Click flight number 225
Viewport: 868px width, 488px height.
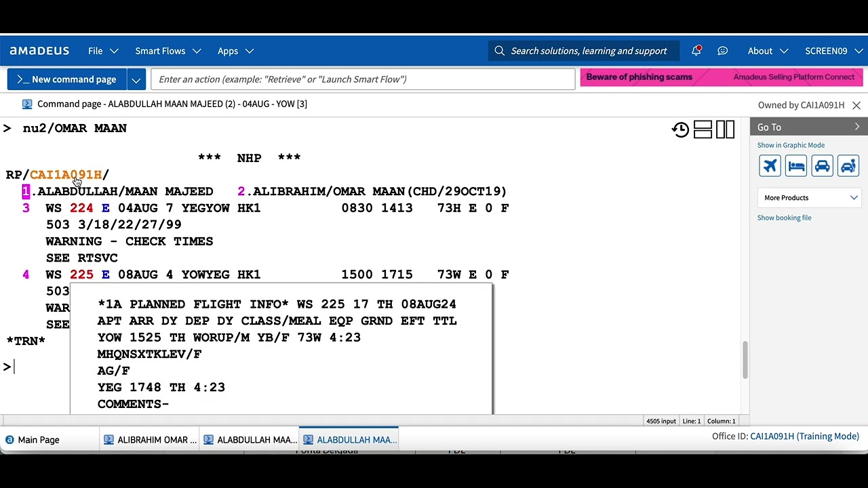click(x=81, y=274)
